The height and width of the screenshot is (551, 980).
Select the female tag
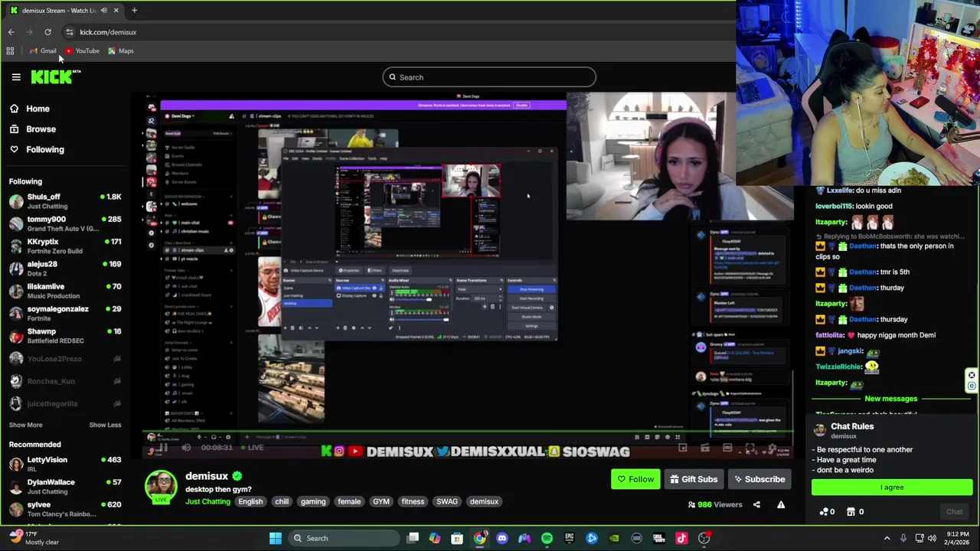click(x=349, y=502)
